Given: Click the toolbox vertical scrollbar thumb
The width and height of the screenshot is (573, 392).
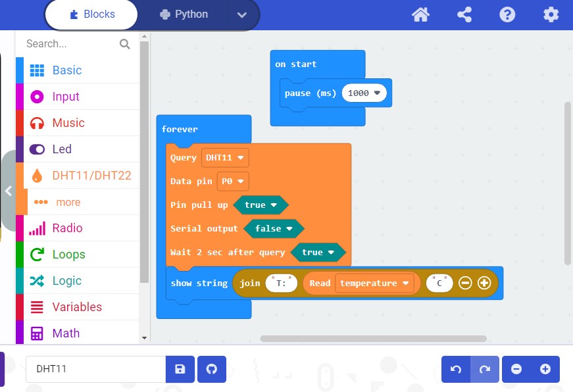Looking at the screenshot, I should tap(144, 162).
